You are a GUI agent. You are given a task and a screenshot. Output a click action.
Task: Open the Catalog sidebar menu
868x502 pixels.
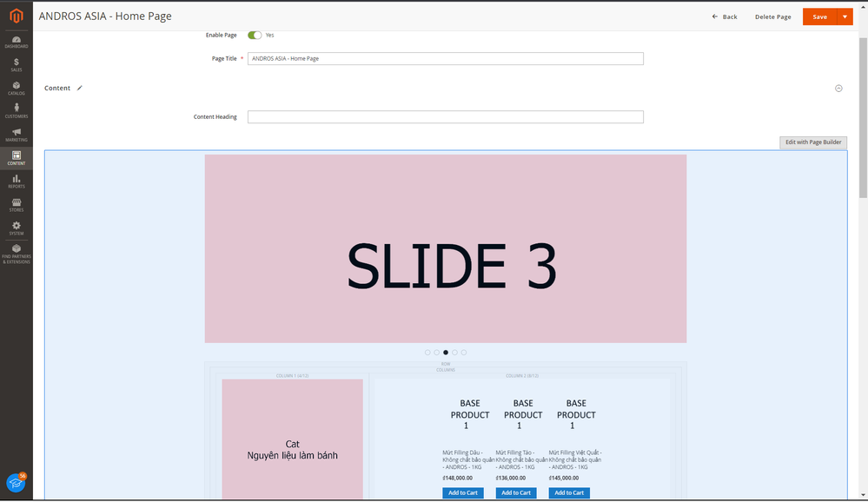(17, 88)
